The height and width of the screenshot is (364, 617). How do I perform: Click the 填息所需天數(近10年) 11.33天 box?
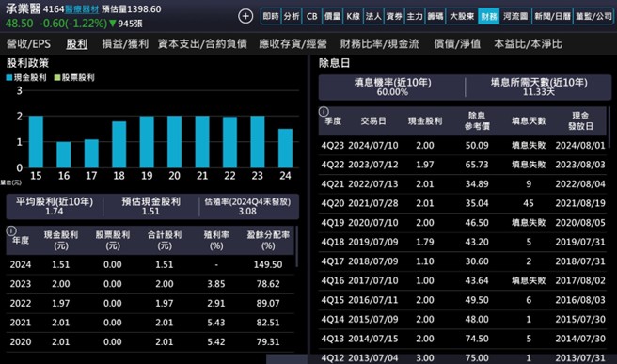tap(539, 87)
